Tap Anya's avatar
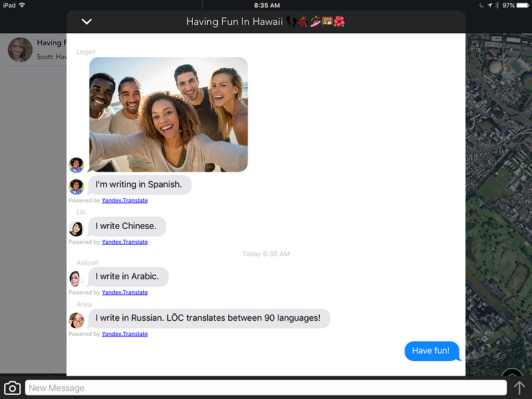The image size is (532, 399). coord(76,321)
